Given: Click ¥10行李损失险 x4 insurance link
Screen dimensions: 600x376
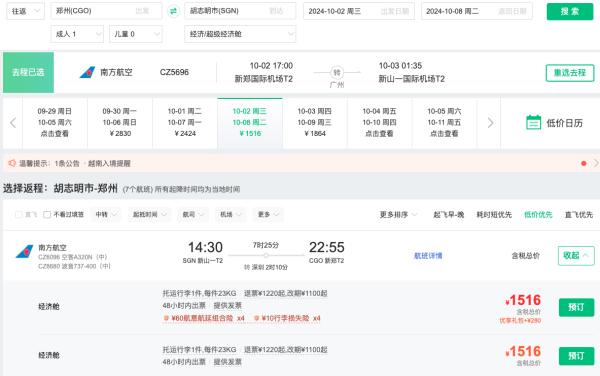Looking at the screenshot, I should click(291, 318).
